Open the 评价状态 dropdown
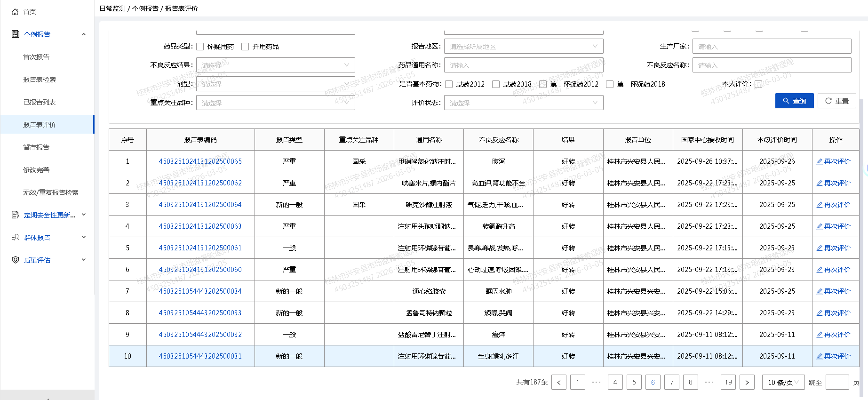Viewport: 868px width, 400px height. pos(523,103)
